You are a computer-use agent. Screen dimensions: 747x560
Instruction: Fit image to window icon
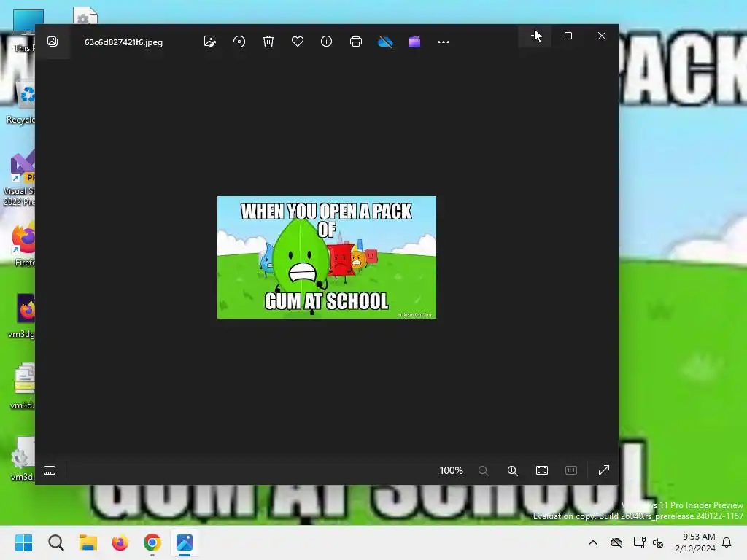click(542, 470)
